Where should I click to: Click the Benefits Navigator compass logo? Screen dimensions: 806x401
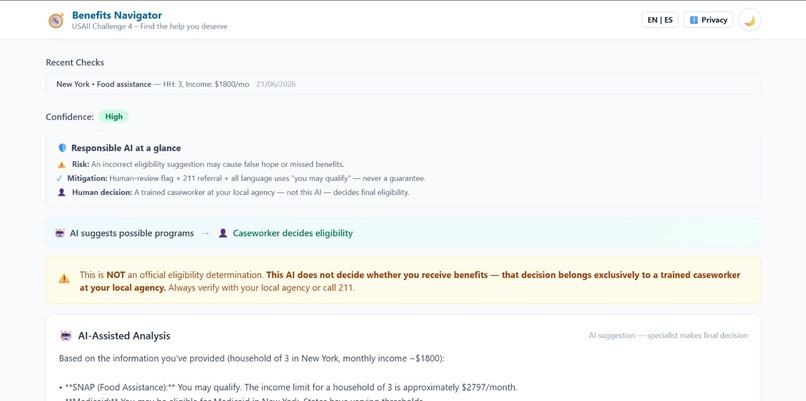point(56,20)
